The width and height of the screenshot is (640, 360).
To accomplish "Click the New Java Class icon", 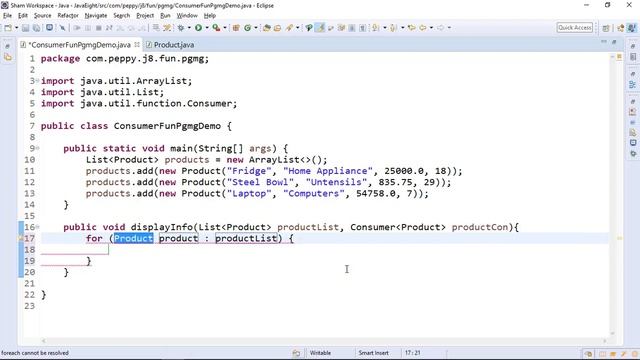I will point(247,28).
